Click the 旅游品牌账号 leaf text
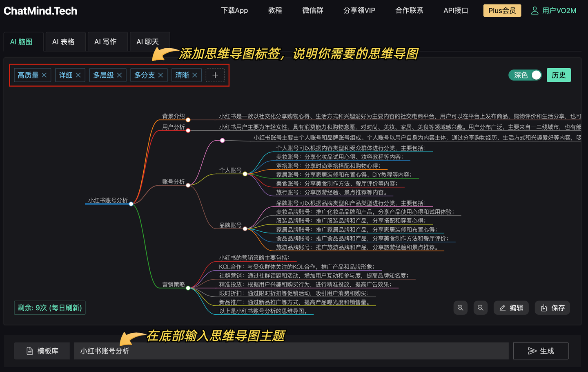 tap(357, 247)
